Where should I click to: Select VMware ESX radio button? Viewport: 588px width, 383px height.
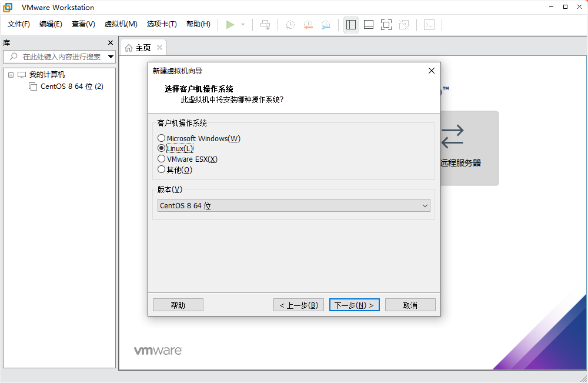[161, 159]
